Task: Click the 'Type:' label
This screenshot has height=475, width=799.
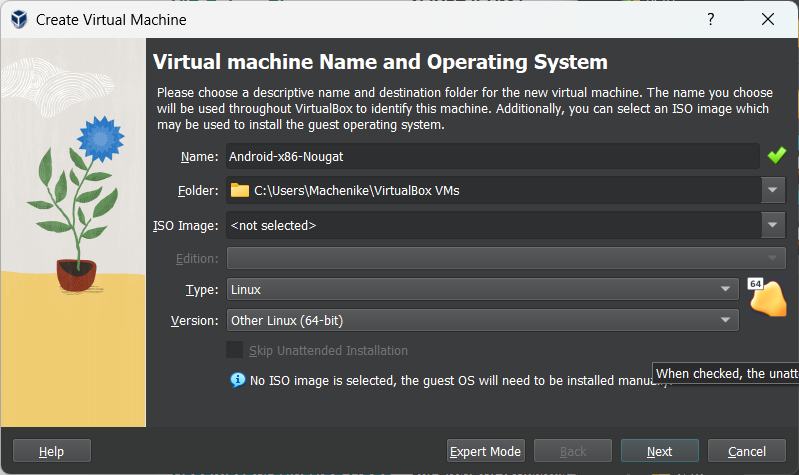Action: click(x=202, y=289)
